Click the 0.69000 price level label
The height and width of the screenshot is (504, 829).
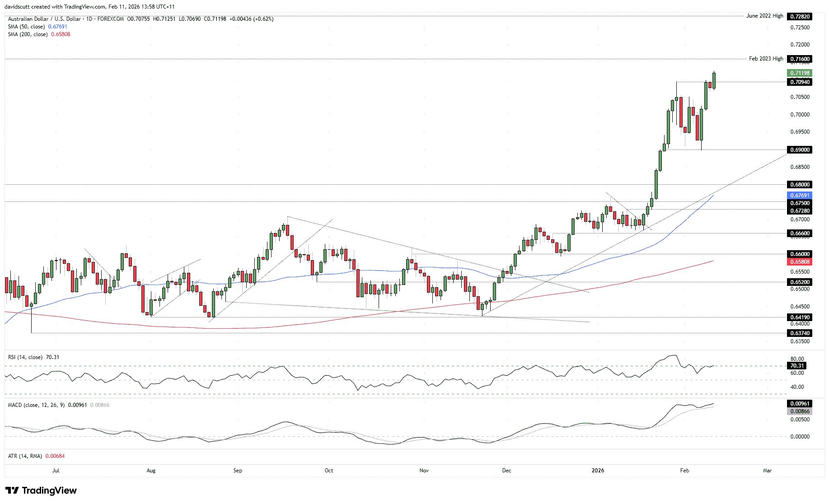click(x=800, y=150)
